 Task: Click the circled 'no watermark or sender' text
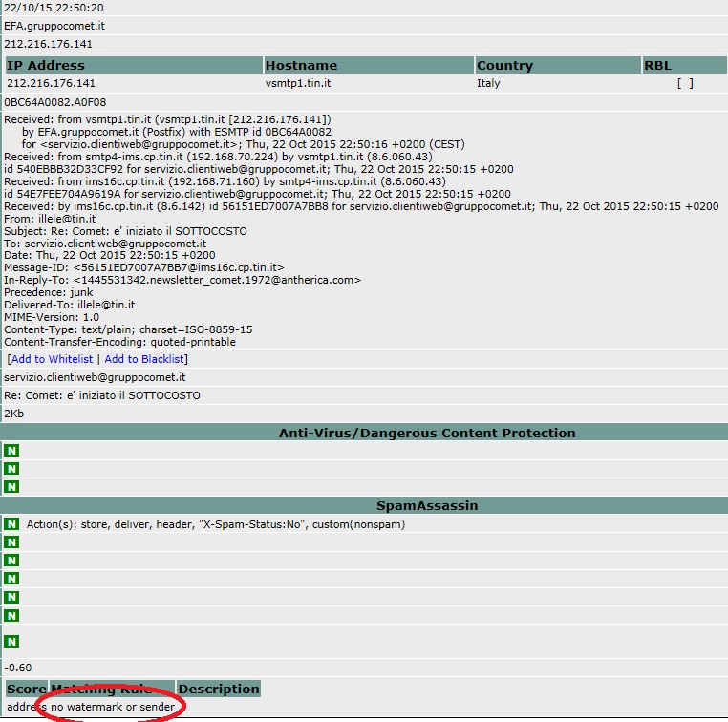click(113, 707)
